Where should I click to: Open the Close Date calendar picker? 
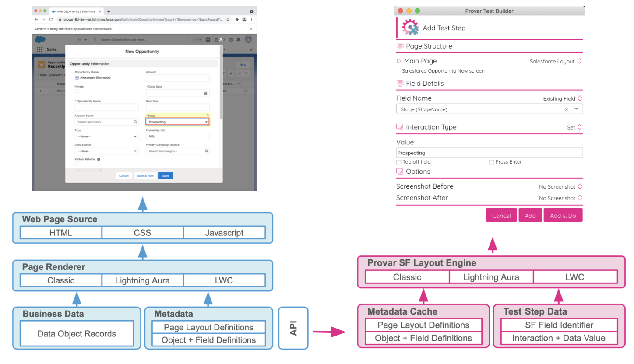pos(205,93)
